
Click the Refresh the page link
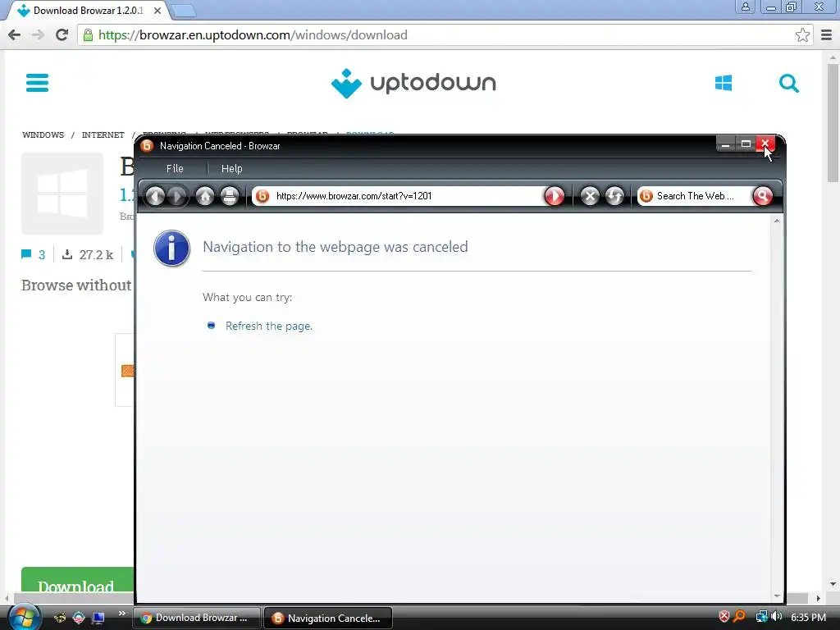(269, 326)
